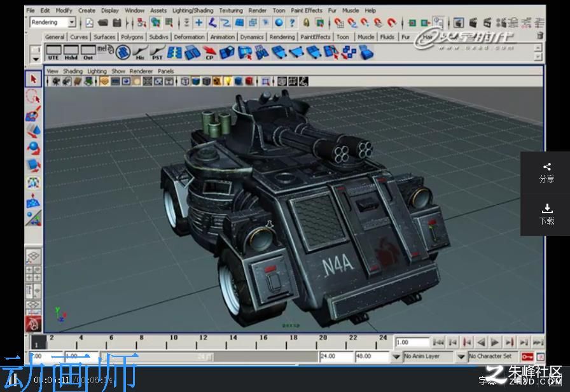The image size is (570, 392).
Task: Click the Hshd shelf button
Action: (71, 52)
